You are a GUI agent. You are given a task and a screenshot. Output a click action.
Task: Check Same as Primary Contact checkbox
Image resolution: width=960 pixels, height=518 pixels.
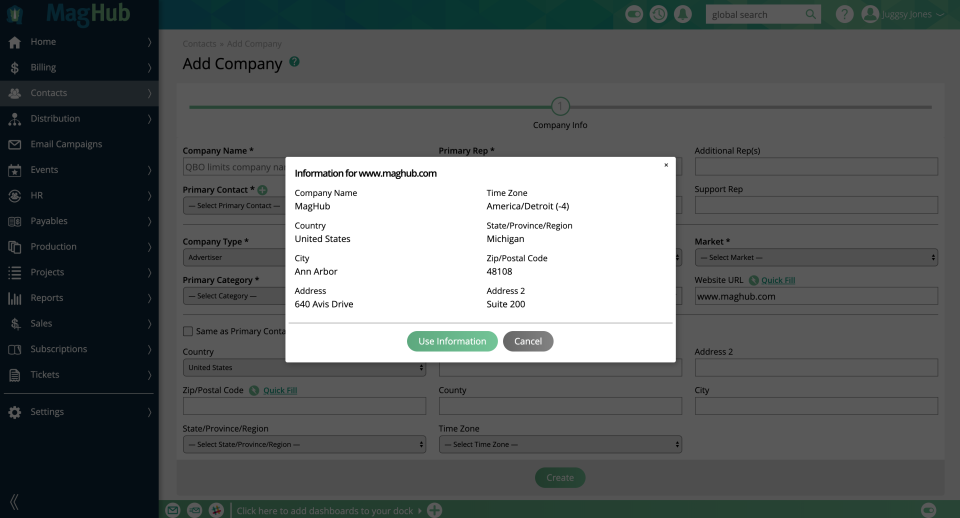point(188,331)
